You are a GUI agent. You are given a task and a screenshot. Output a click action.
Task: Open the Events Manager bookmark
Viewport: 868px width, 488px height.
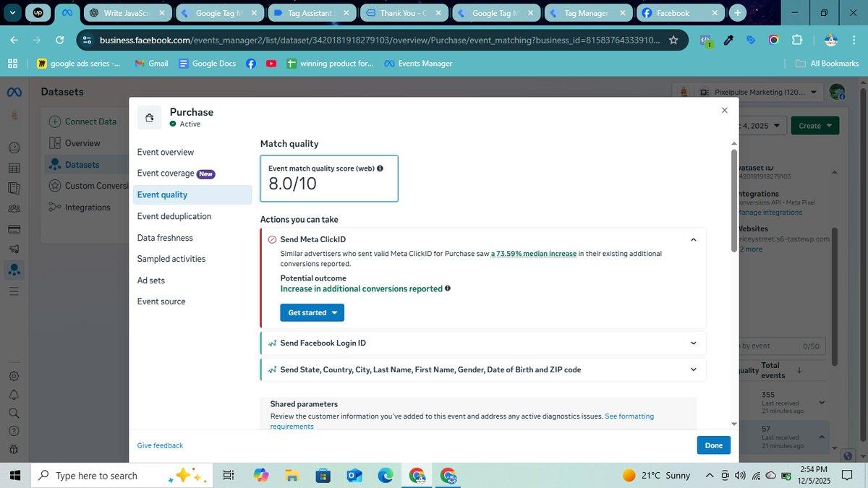click(418, 64)
